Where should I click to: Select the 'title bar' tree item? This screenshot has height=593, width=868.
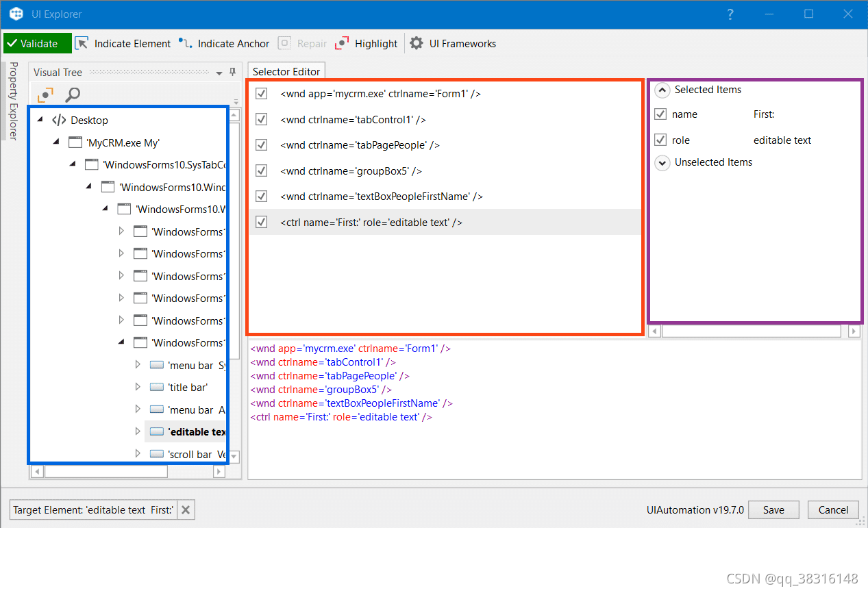pos(188,387)
